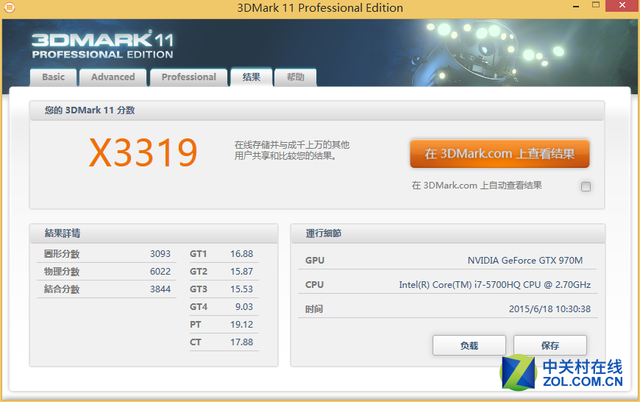Click the GT1 value 16.88
Image resolution: width=640 pixels, height=402 pixels.
(x=242, y=254)
